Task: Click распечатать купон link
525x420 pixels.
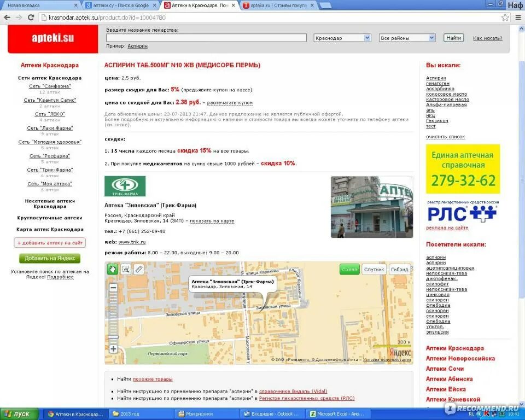Action: click(230, 103)
